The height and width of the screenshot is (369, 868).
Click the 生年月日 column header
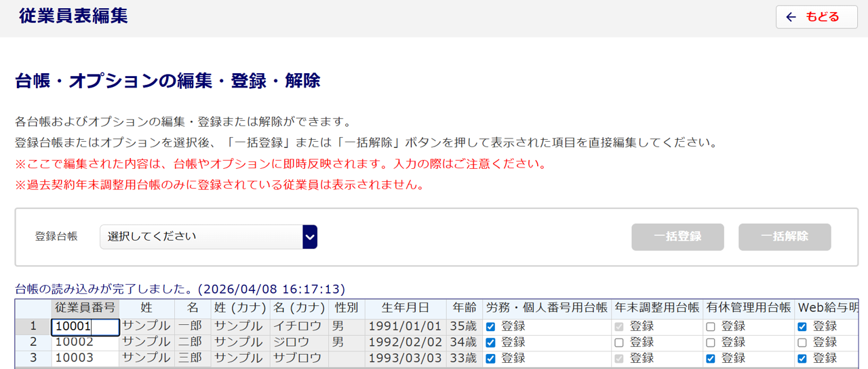tap(406, 308)
